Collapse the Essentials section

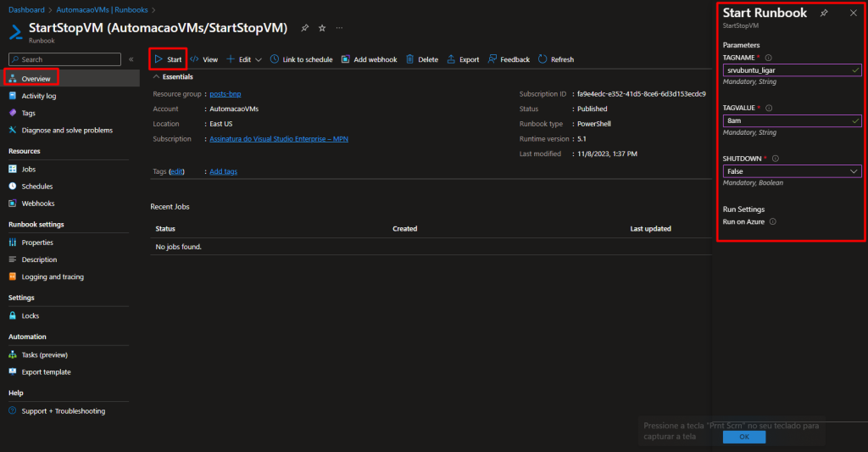tap(156, 76)
